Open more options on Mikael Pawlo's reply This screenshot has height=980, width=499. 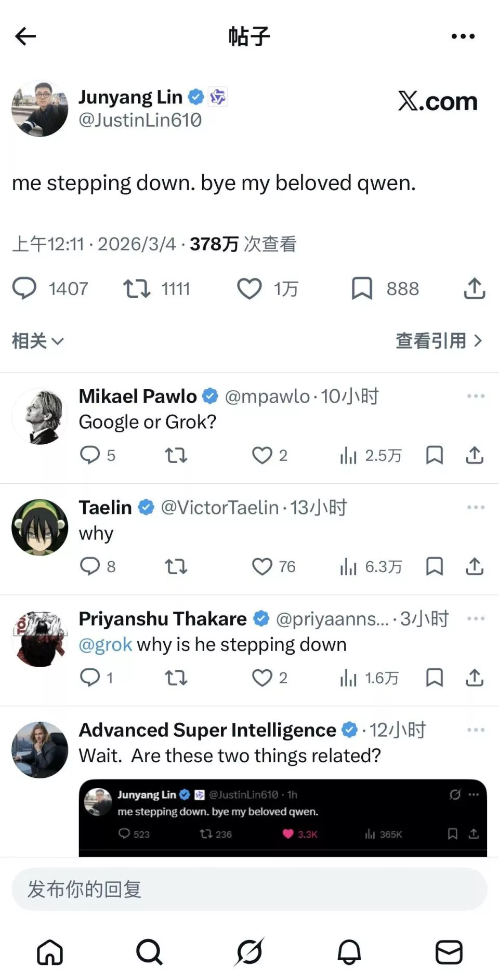475,396
